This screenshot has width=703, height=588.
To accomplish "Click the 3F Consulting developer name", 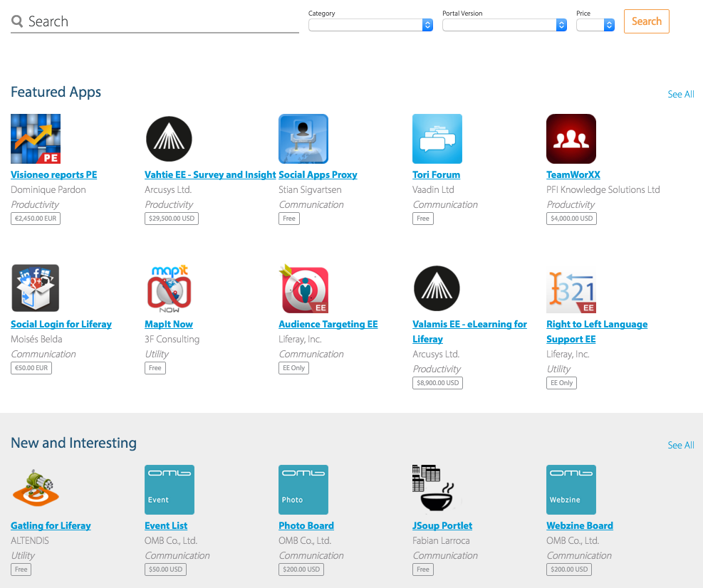I will click(172, 339).
